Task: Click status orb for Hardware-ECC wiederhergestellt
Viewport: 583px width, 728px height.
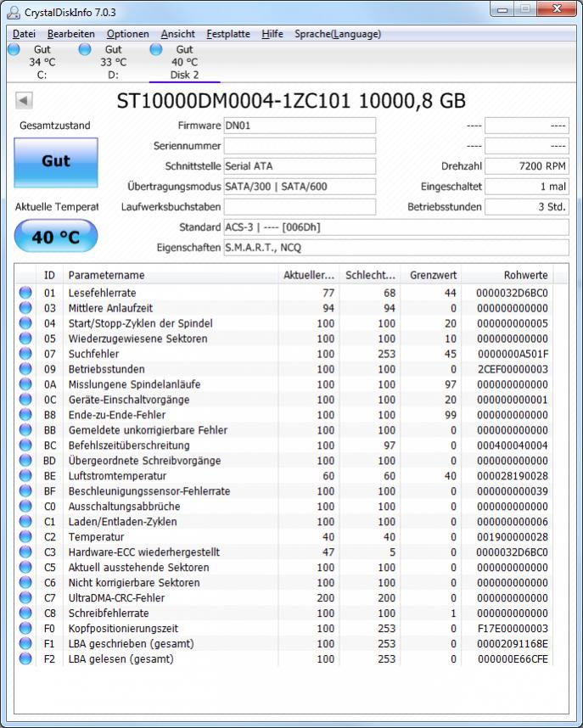Action: [25, 552]
